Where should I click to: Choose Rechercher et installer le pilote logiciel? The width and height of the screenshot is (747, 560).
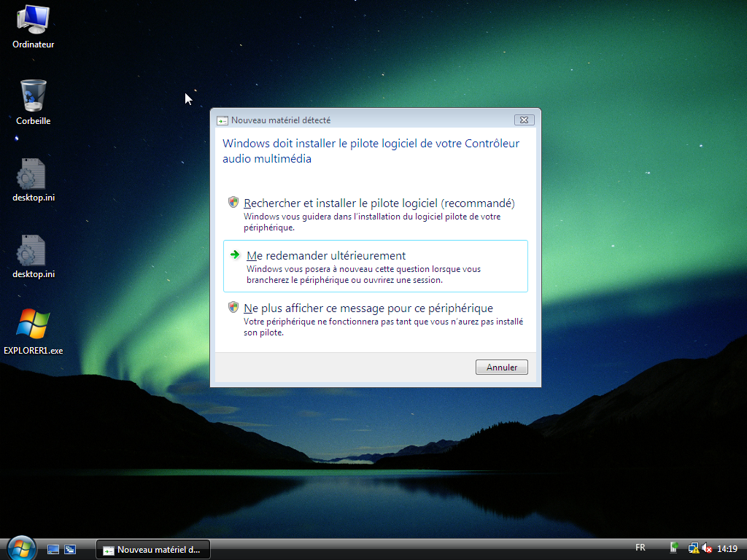point(379,203)
